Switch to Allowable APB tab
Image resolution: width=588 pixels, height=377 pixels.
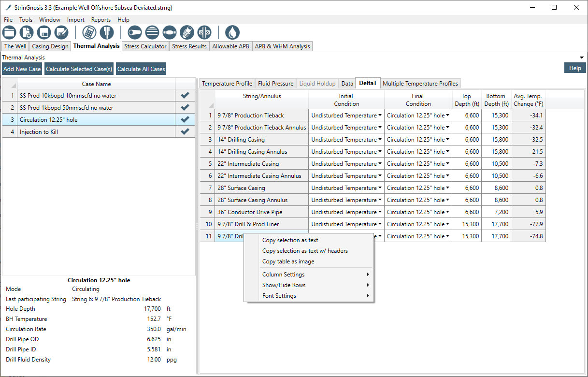point(231,46)
